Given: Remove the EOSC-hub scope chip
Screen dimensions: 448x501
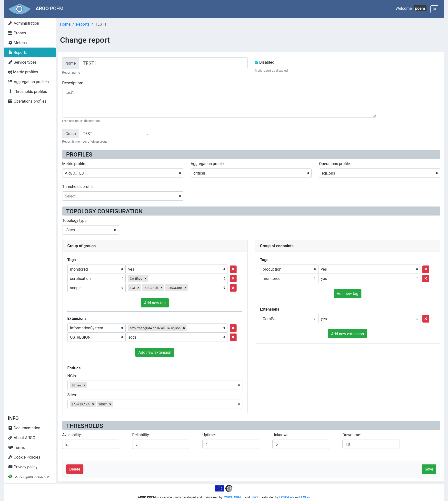Looking at the screenshot, I should click(x=161, y=288).
